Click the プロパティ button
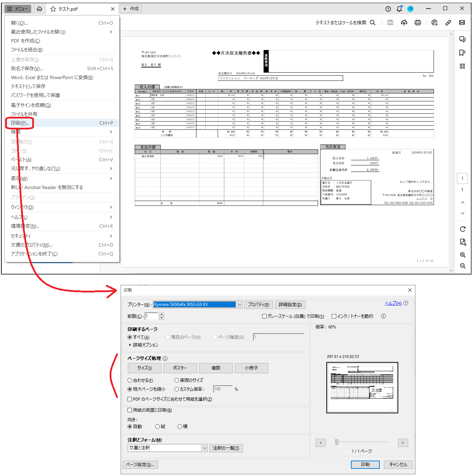Viewport: 473px width, 476px height. pyautogui.click(x=258, y=304)
